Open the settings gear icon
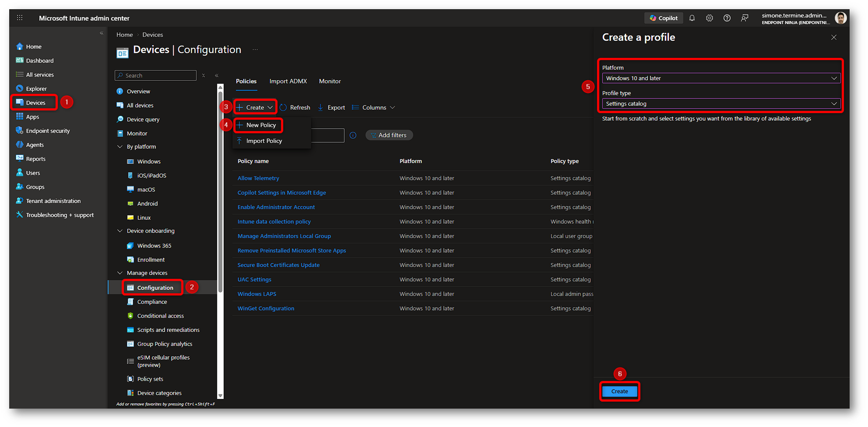This screenshot has height=427, width=868. 709,18
